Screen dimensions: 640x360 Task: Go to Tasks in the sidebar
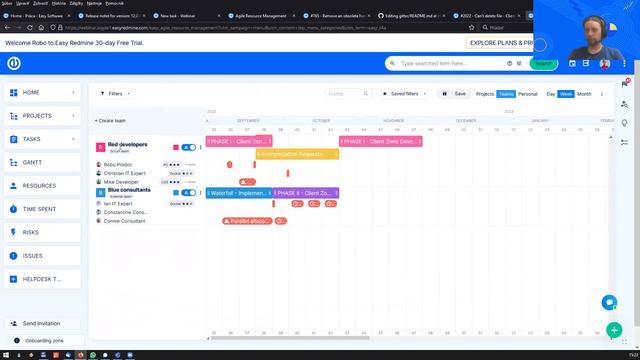click(x=42, y=139)
